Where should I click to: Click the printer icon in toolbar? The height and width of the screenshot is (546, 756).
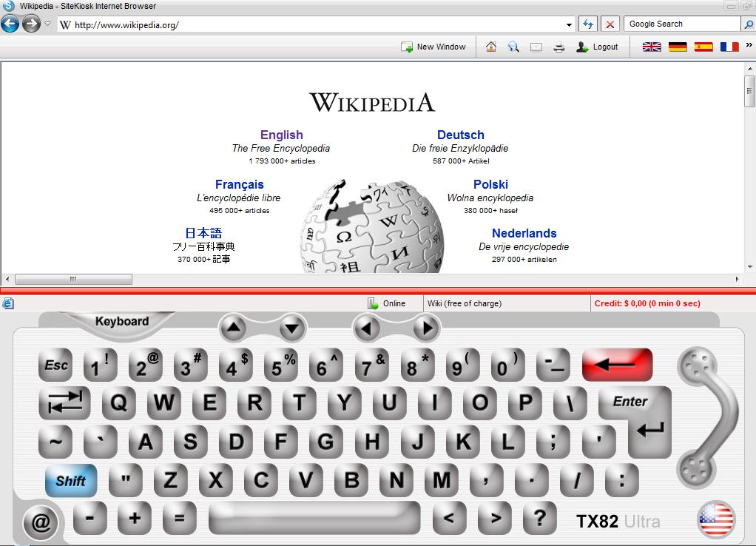(559, 47)
